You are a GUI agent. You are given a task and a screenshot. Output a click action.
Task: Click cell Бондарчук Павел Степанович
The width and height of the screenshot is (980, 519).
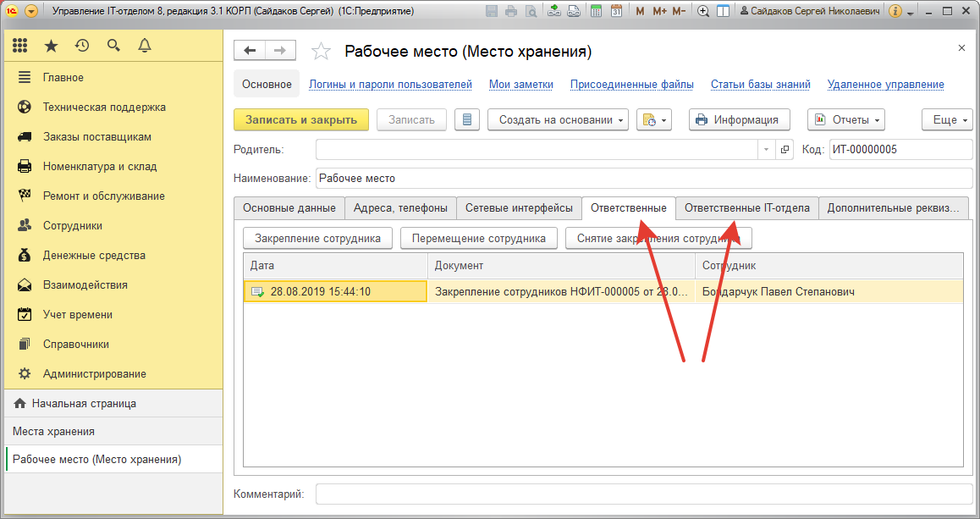click(829, 291)
